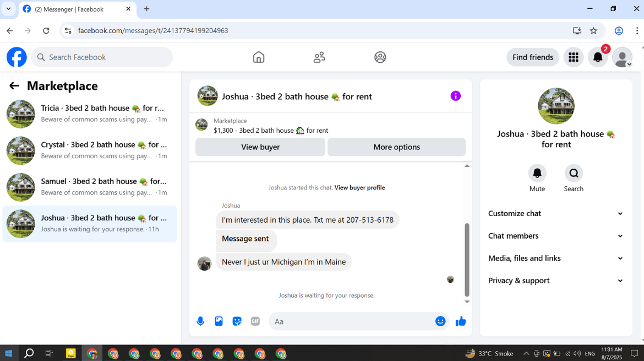The width and height of the screenshot is (644, 361).
Task: Click the house avatar in the chat header
Action: click(208, 96)
